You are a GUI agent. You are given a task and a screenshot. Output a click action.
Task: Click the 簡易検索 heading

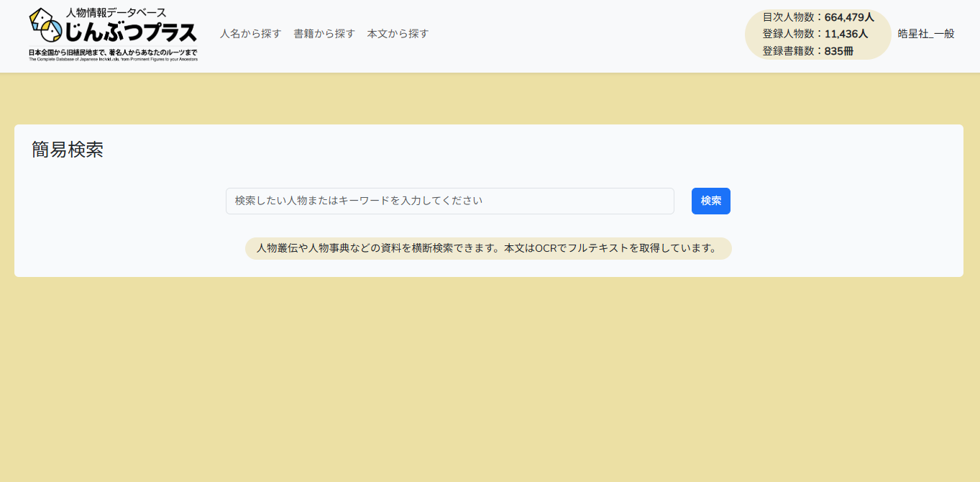click(68, 150)
